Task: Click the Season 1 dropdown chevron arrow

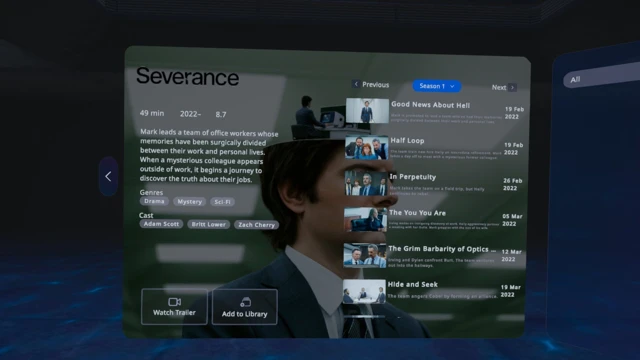Action: [452, 87]
